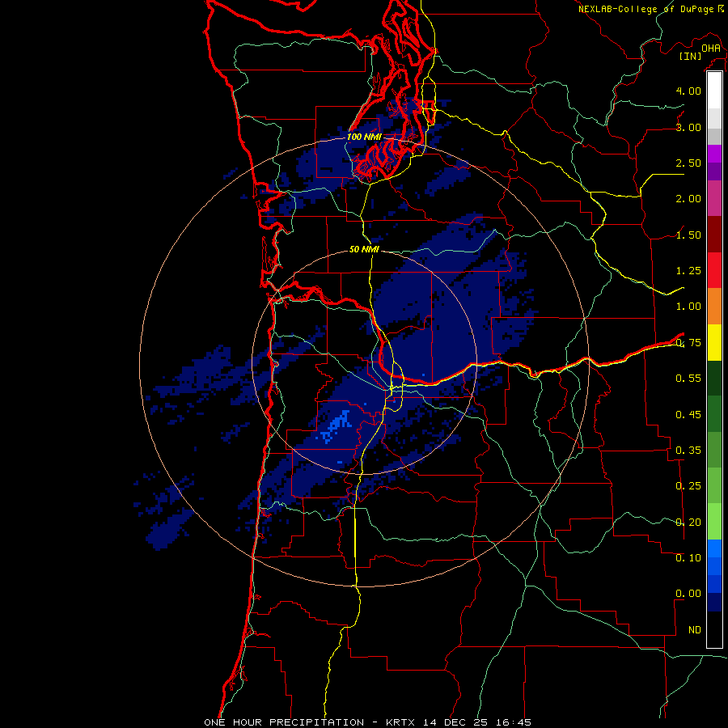The image size is (728, 728).
Task: Click the 2.50 legend value
Action: tap(688, 163)
